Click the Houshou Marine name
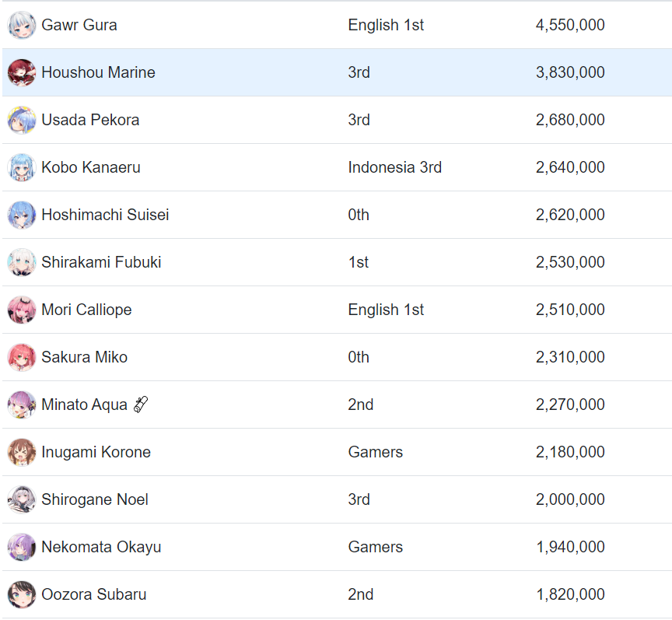Image resolution: width=672 pixels, height=620 pixels. click(x=98, y=72)
